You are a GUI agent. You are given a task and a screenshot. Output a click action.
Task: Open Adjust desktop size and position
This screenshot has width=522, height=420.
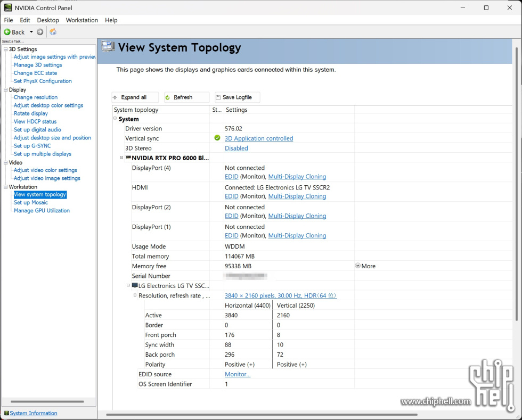(52, 138)
